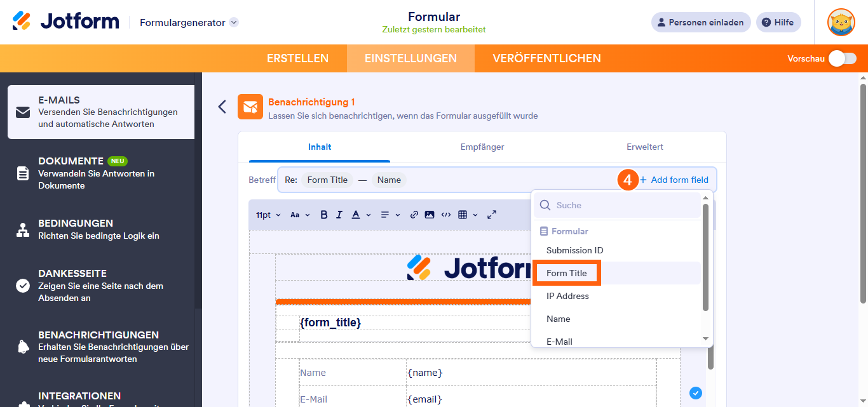
Task: Toggle italic formatting in the editor toolbar
Action: click(339, 215)
